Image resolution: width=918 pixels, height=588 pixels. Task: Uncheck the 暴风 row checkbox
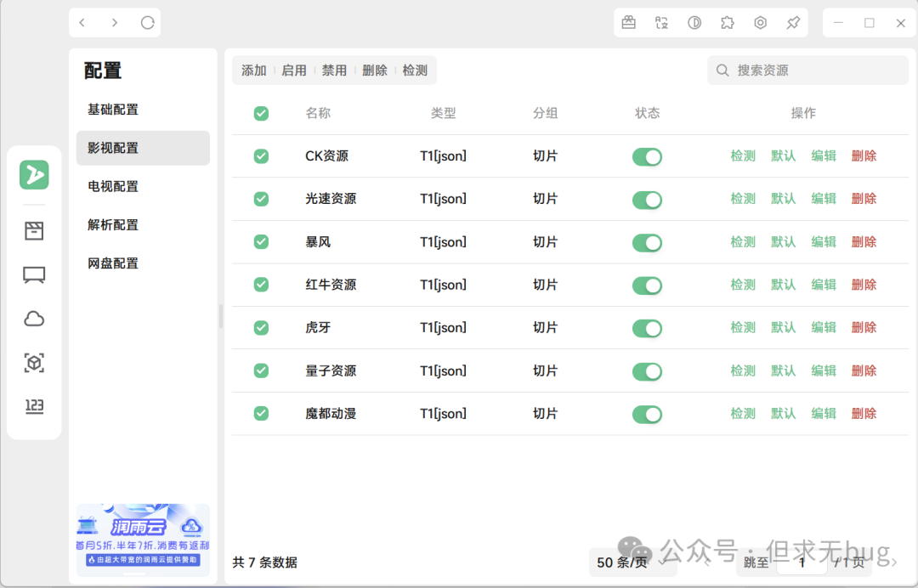261,241
